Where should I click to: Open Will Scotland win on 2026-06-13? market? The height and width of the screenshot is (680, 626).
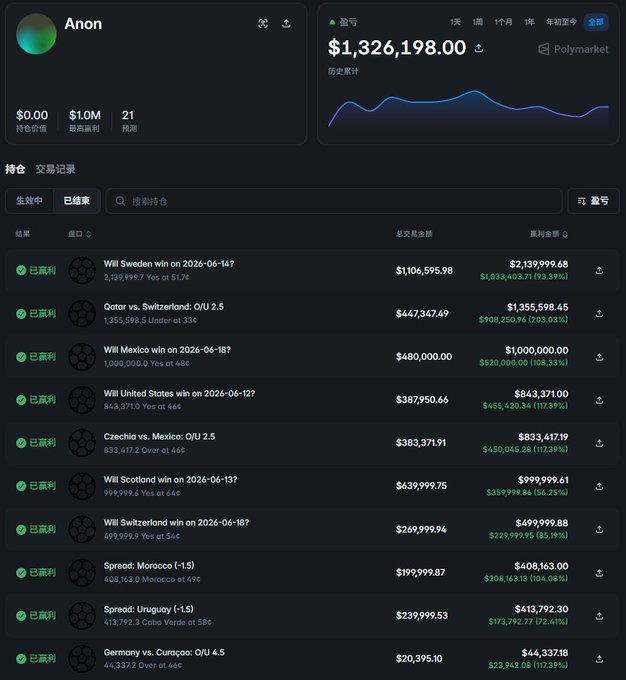(x=170, y=480)
